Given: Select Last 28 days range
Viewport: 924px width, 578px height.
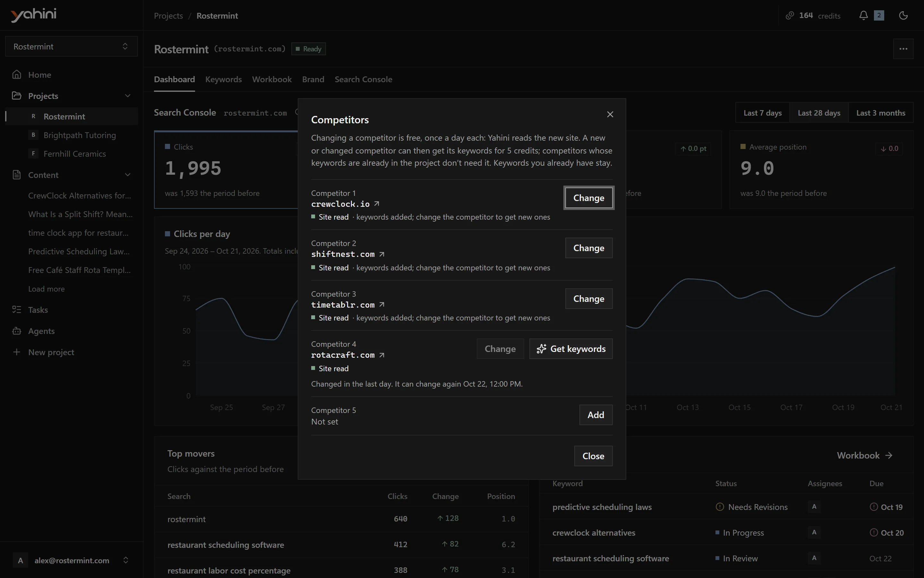Looking at the screenshot, I should point(819,113).
